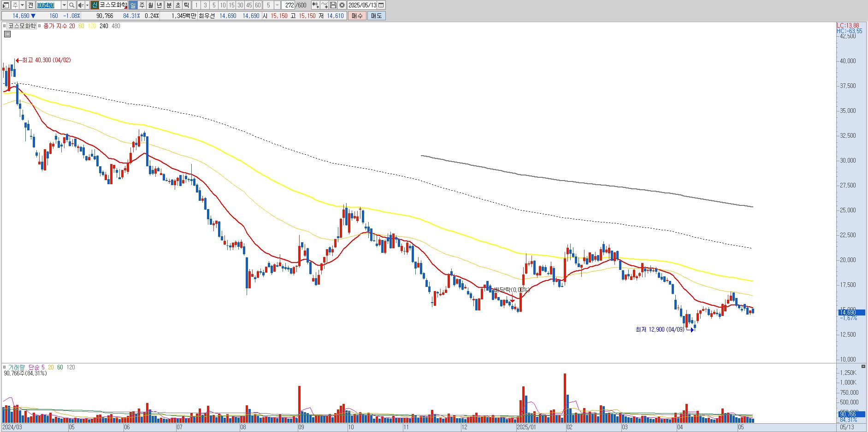Open the calendar date picker icon
Image resolution: width=868 pixels, height=432 pixels.
381,5
